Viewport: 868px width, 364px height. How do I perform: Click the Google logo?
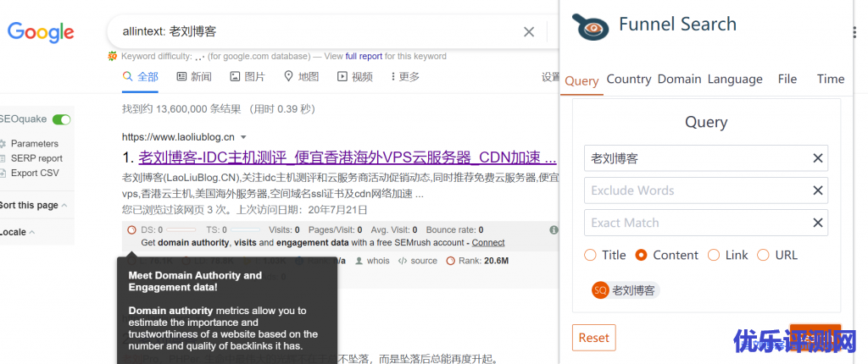coord(41,32)
